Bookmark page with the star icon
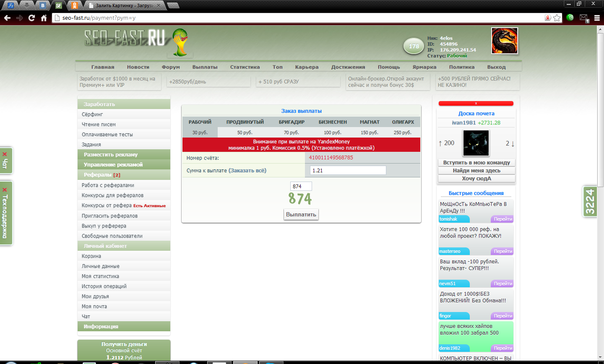This screenshot has height=364, width=604. pyautogui.click(x=557, y=18)
